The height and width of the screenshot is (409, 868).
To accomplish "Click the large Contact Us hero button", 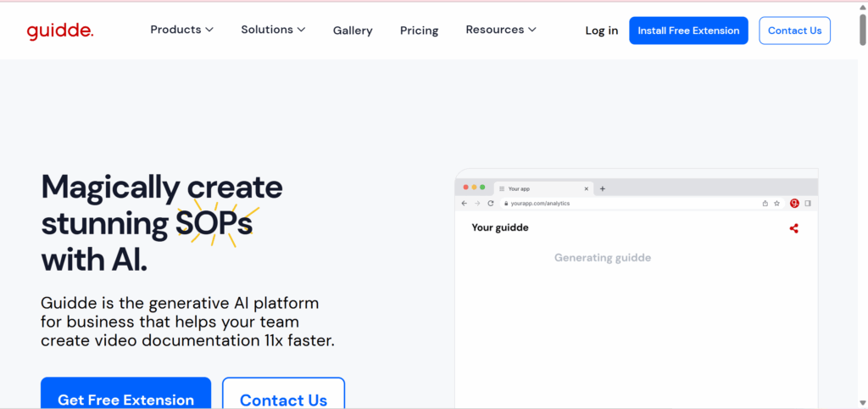I will coord(283,399).
